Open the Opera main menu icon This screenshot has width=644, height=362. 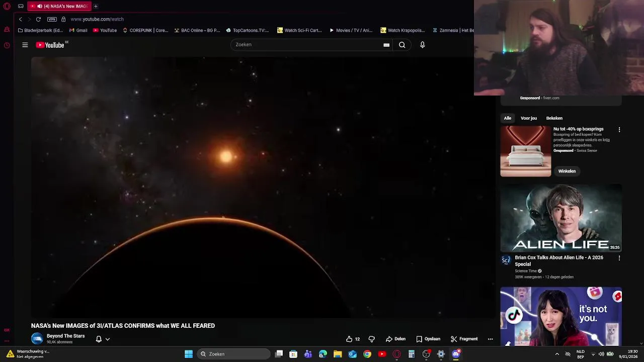tap(7, 6)
